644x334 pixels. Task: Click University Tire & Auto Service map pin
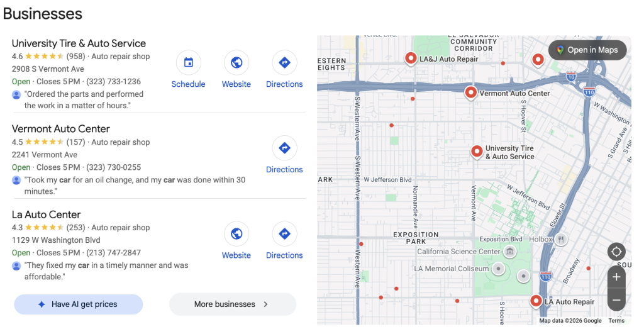point(477,152)
